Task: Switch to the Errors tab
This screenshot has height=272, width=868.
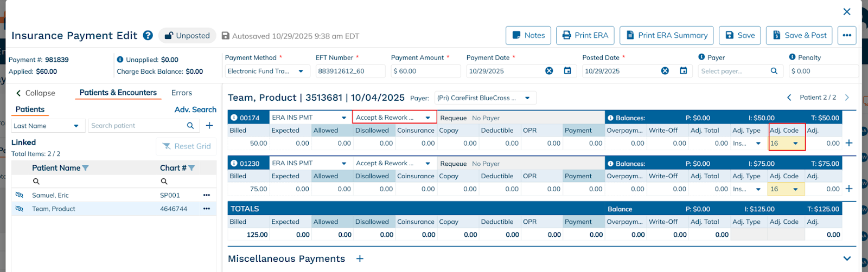Action: [182, 93]
